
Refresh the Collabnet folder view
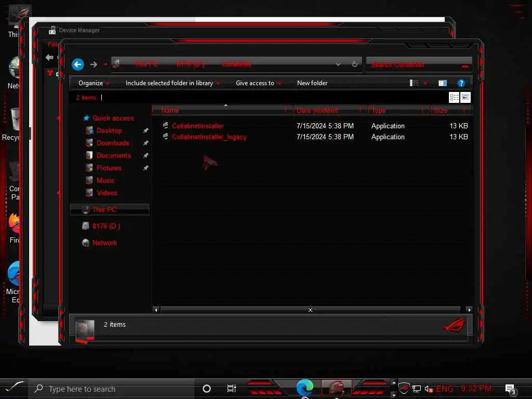coord(354,64)
